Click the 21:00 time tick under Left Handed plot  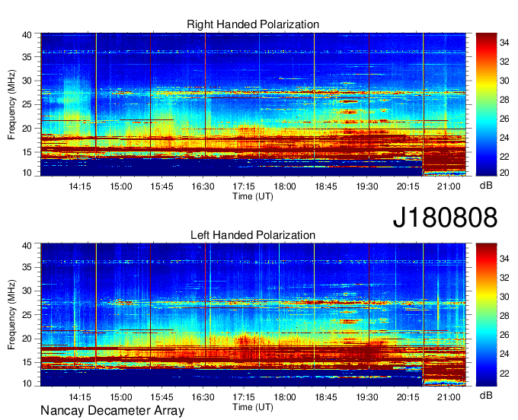click(449, 397)
